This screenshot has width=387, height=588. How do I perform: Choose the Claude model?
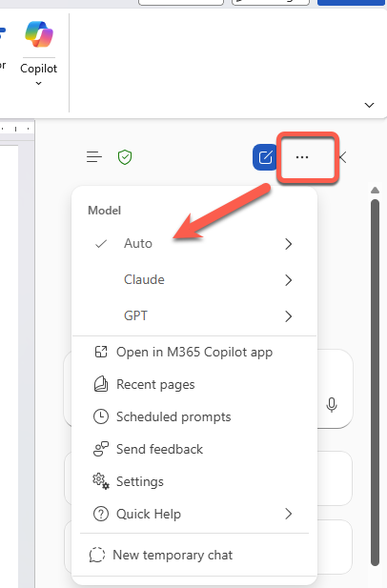pyautogui.click(x=193, y=280)
